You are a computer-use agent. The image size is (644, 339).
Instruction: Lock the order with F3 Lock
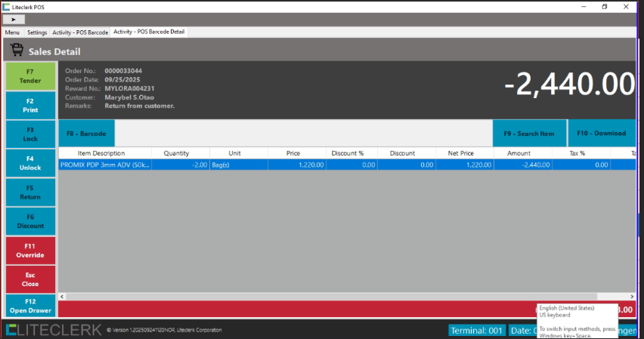(x=30, y=134)
